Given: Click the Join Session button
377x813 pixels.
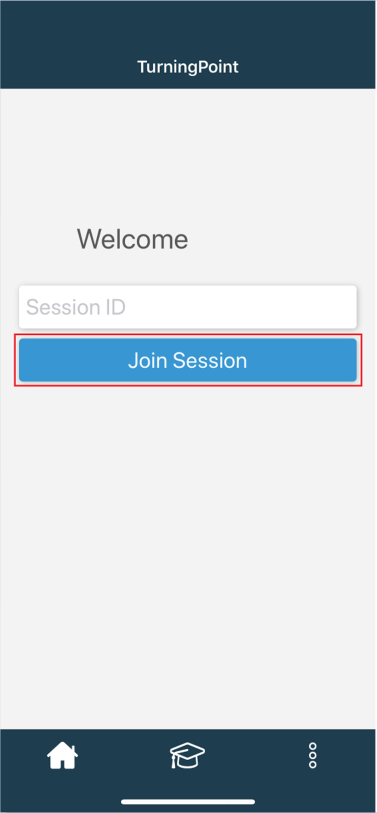Looking at the screenshot, I should [188, 360].
